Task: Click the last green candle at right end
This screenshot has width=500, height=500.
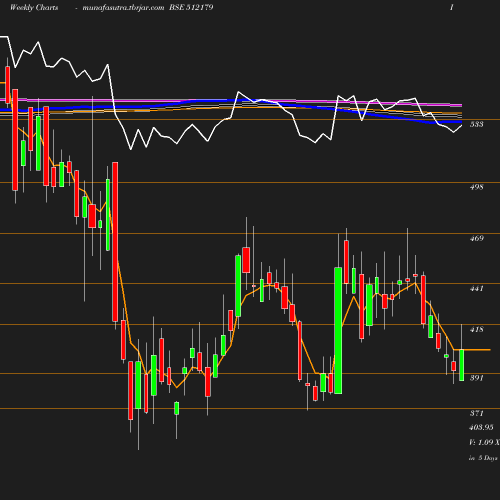Action: pyautogui.click(x=461, y=365)
